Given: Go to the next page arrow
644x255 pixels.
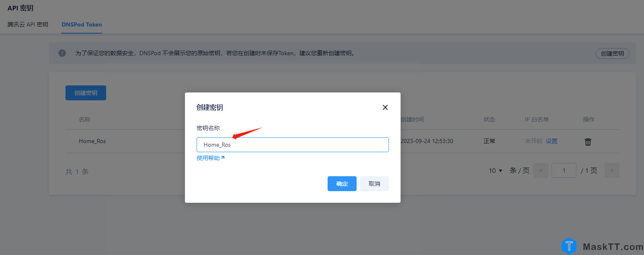Looking at the screenshot, I should click(612, 170).
